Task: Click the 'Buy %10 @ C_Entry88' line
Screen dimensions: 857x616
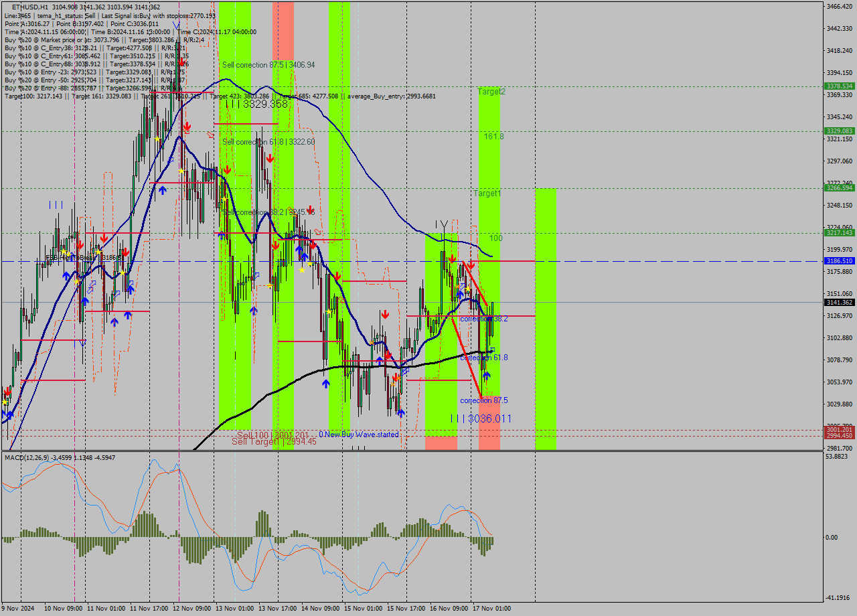Action: pyautogui.click(x=96, y=64)
